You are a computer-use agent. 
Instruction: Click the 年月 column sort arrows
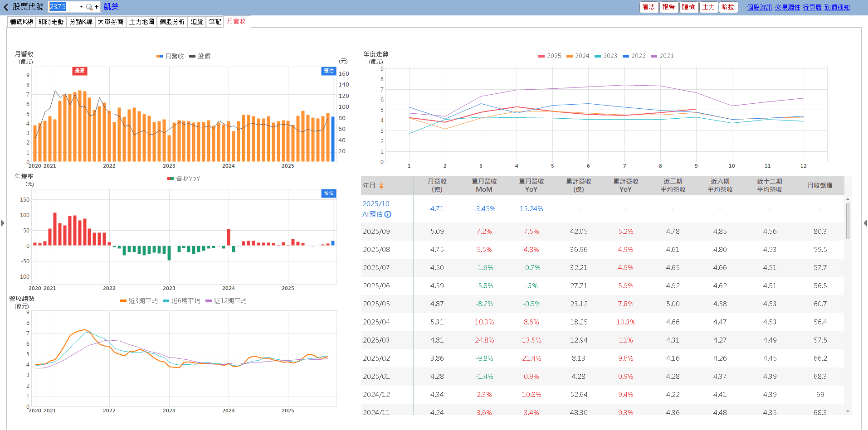[x=381, y=185]
